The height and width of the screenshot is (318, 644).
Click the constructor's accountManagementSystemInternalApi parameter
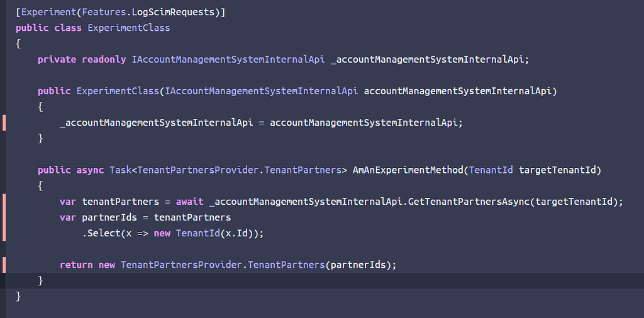point(461,91)
